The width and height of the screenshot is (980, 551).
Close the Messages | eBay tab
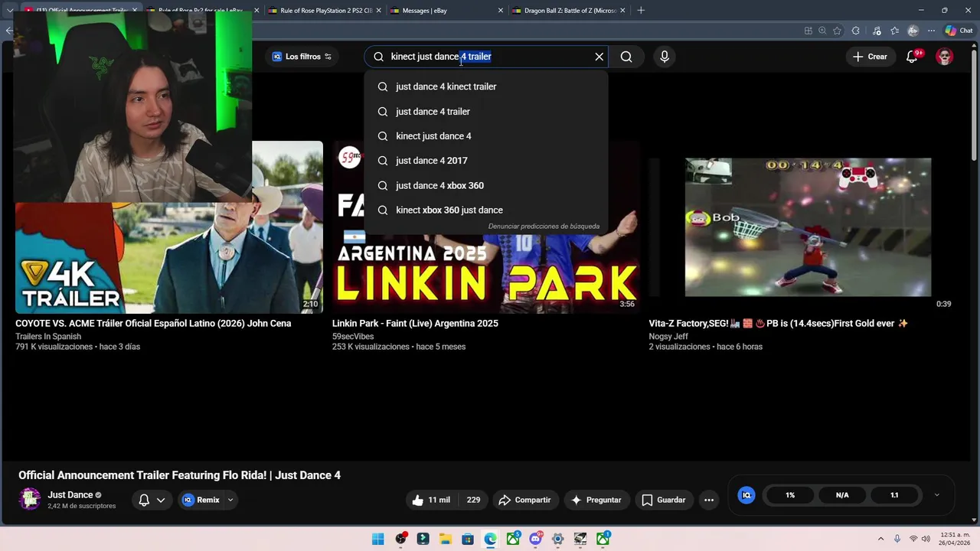click(x=501, y=11)
